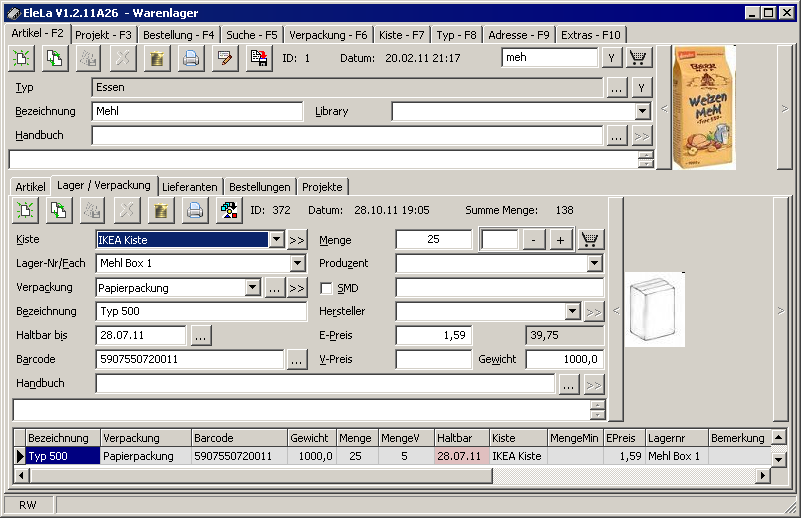
Task: Click the printer icon in the top toolbar
Action: coord(190,58)
